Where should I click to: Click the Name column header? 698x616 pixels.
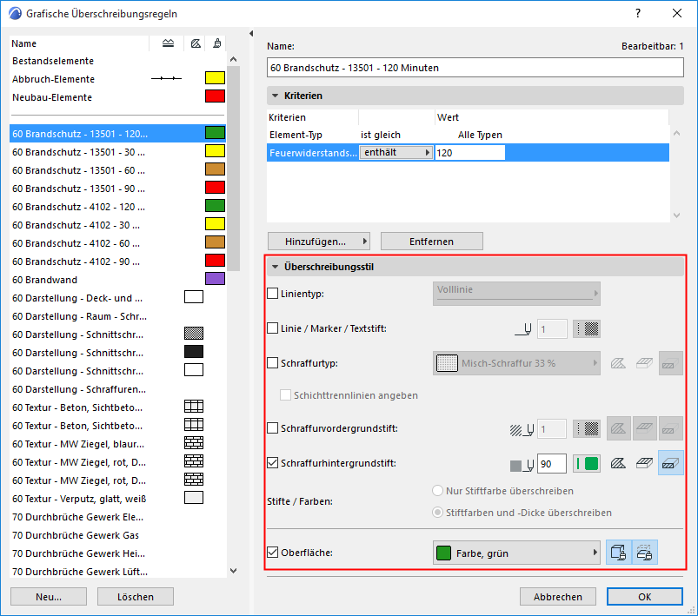pyautogui.click(x=79, y=43)
